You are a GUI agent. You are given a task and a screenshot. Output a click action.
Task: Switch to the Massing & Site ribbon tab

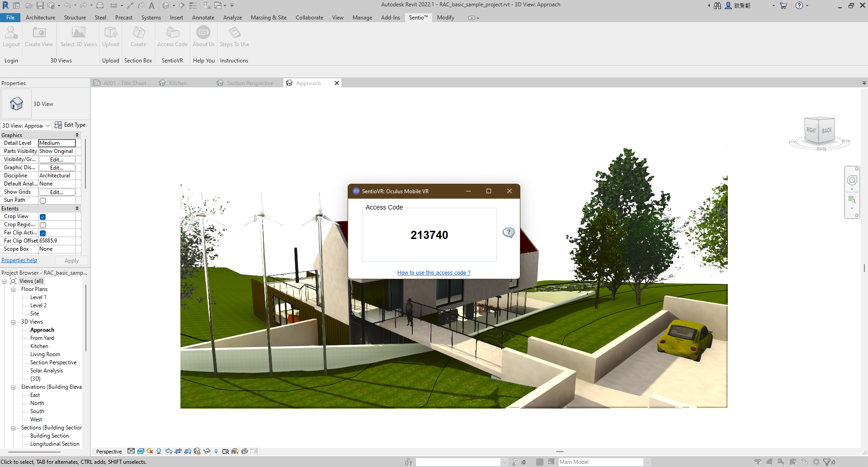269,18
